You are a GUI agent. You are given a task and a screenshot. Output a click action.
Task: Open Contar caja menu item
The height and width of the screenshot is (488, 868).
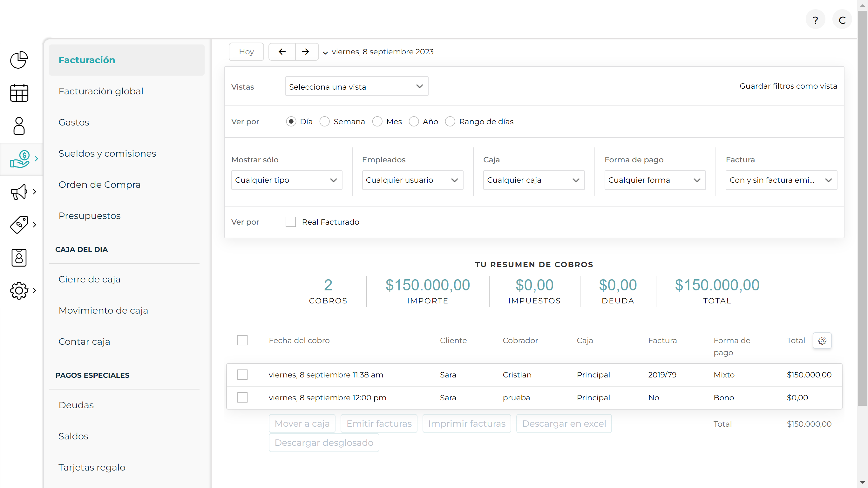click(x=84, y=342)
